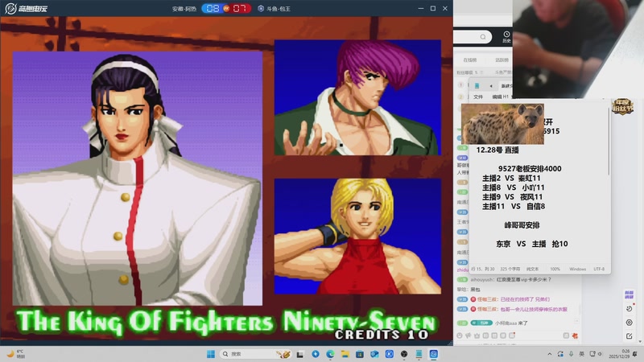The height and width of the screenshot is (362, 644).
Task: Click the 07 red score counter
Action: (240, 8)
